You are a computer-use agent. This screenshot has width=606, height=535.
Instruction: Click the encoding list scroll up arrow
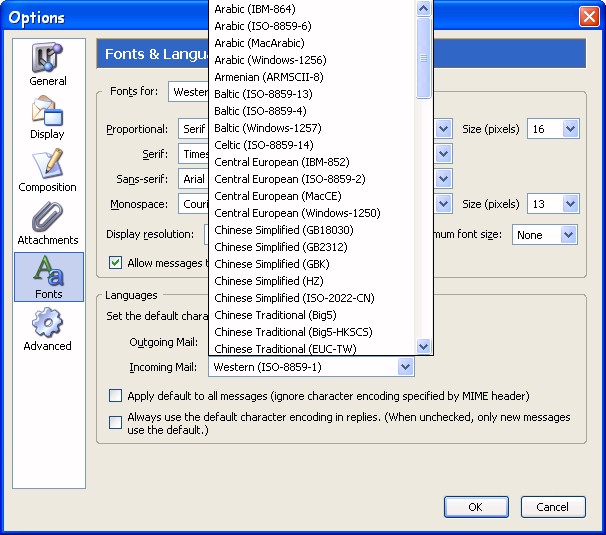click(424, 9)
